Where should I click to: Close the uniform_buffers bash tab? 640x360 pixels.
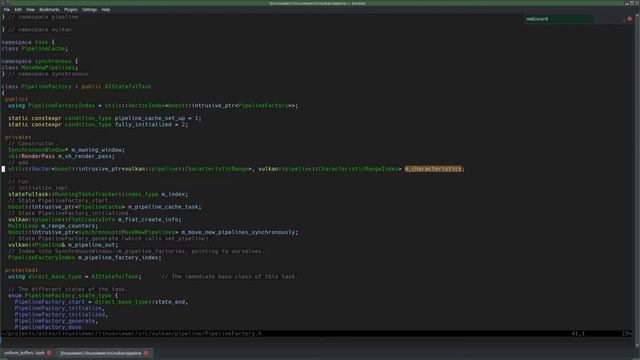49,353
